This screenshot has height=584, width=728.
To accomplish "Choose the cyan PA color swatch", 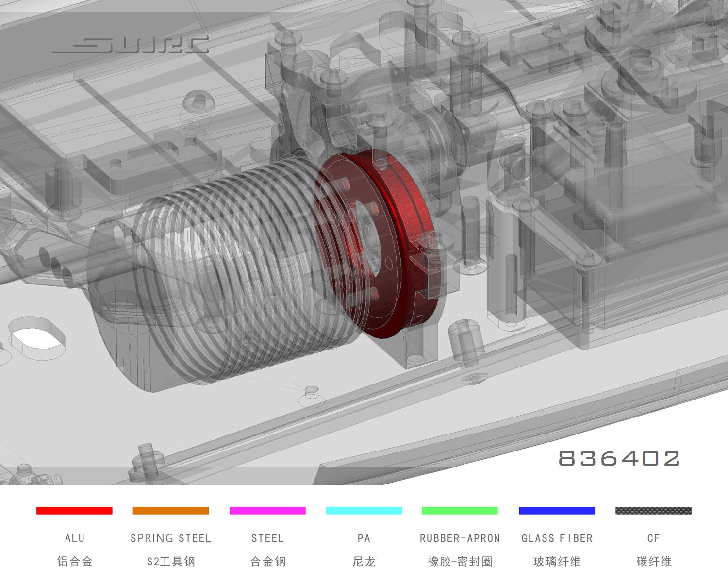I will pyautogui.click(x=364, y=511).
